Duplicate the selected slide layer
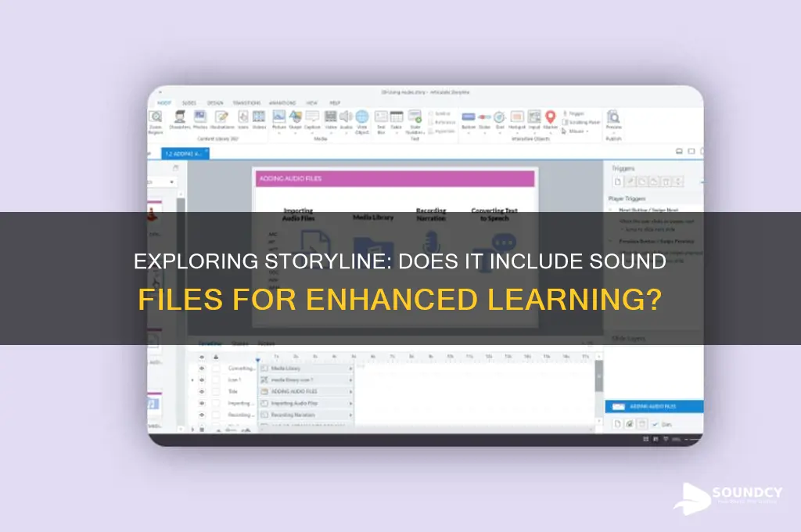This screenshot has height=532, width=801. (630, 424)
